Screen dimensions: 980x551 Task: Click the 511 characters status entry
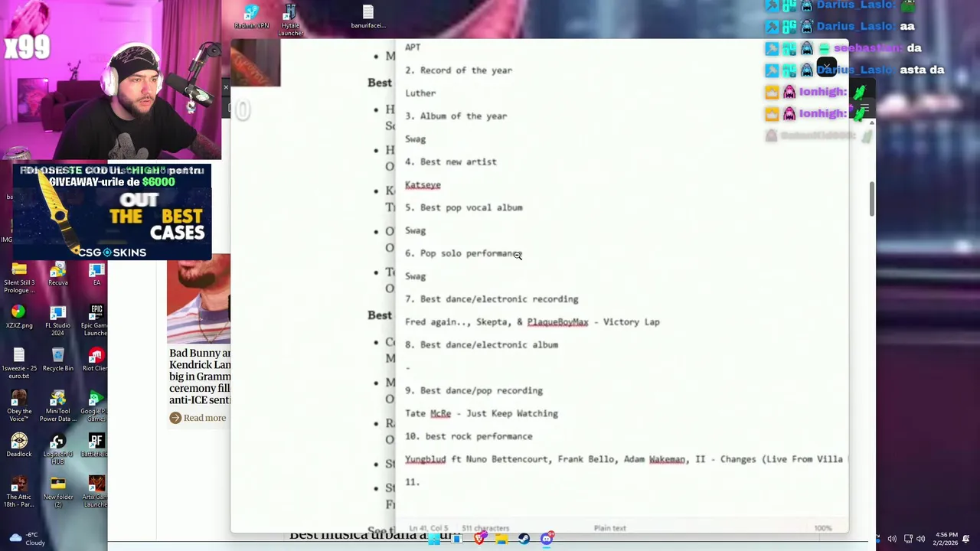[485, 528]
